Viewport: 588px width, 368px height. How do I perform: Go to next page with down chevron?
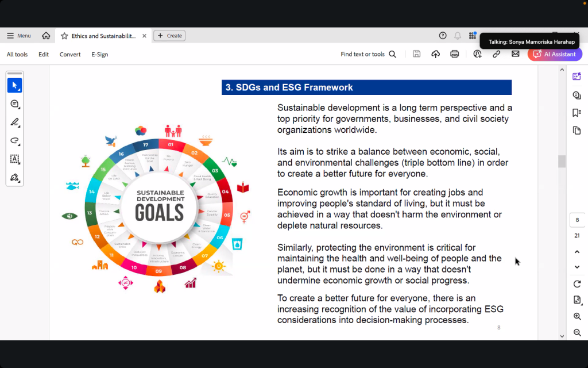coord(577,267)
